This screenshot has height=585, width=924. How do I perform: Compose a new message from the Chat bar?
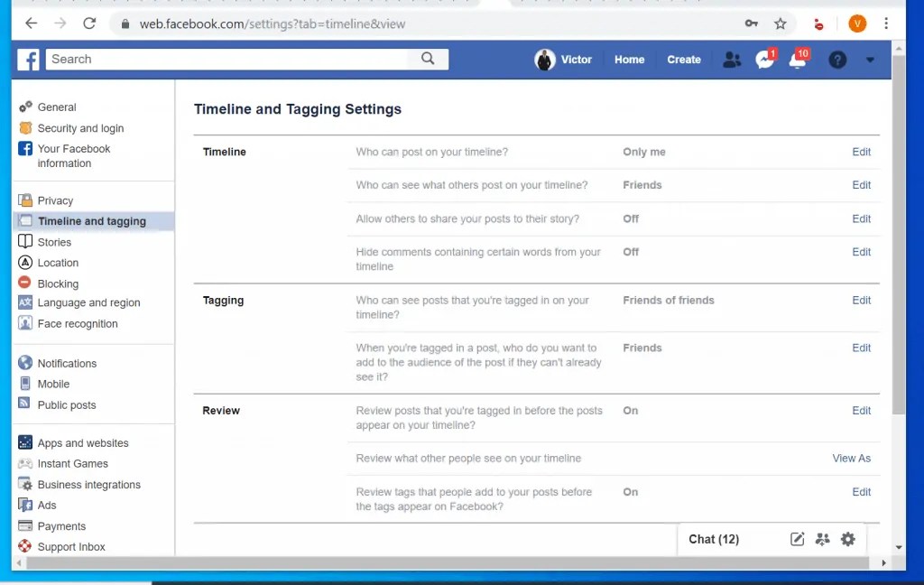(797, 539)
